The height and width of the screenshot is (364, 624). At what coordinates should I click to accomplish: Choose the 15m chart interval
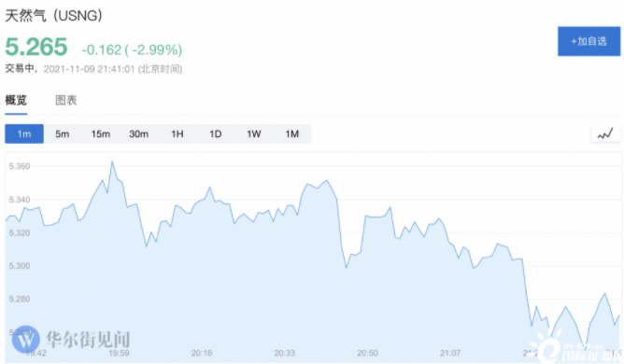point(100,134)
